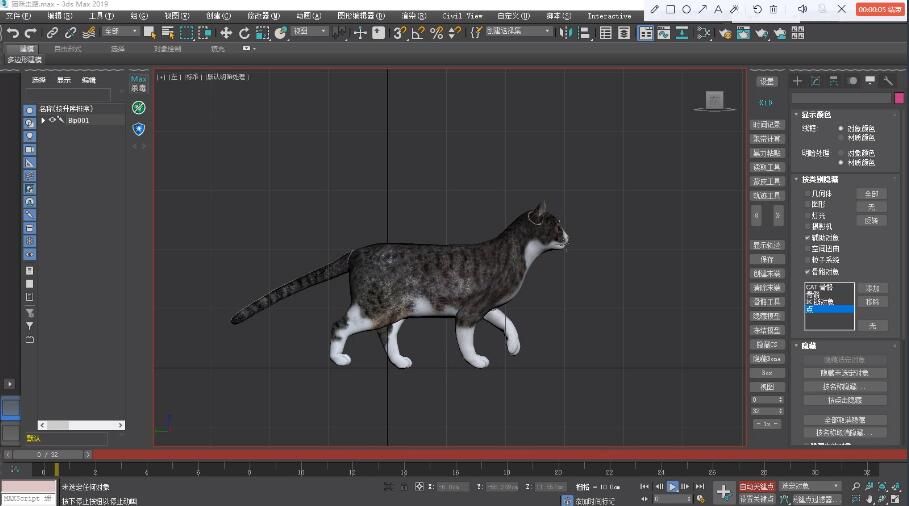The image size is (909, 506).
Task: Toggle visibility eye of Bp001
Action: 52,120
